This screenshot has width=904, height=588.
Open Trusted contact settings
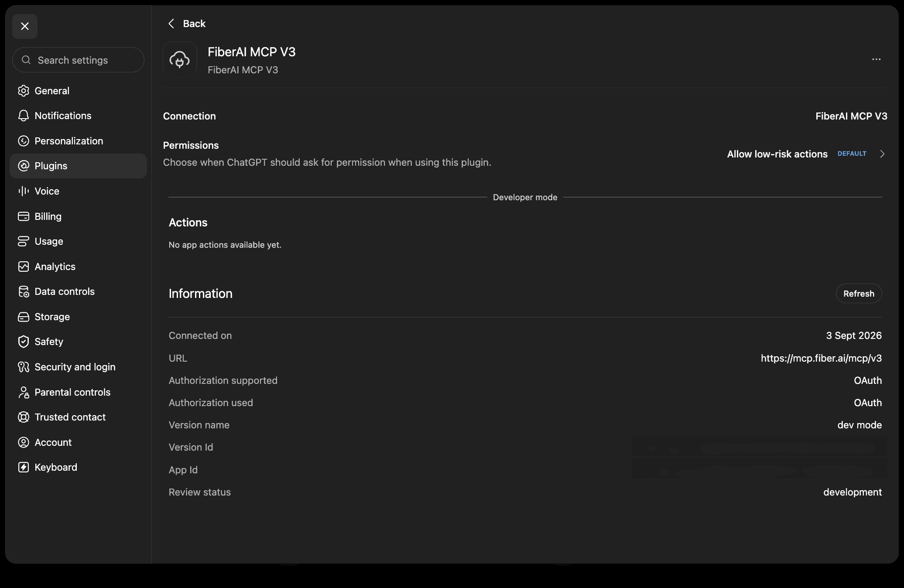(x=78, y=417)
